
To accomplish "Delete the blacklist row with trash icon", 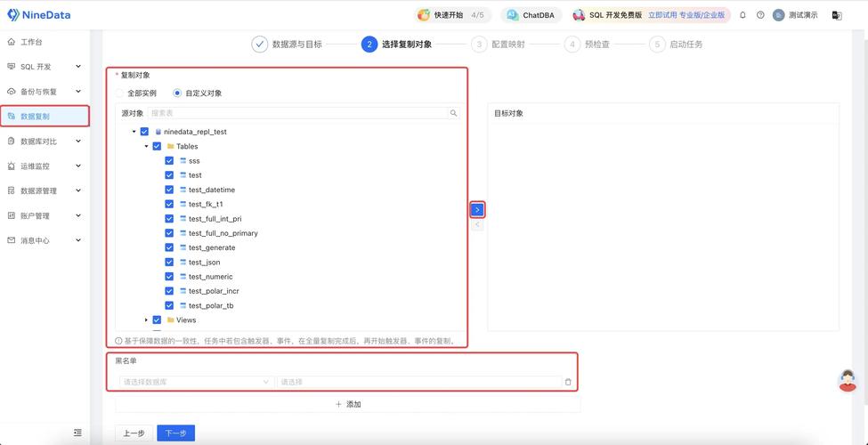I will click(x=568, y=382).
